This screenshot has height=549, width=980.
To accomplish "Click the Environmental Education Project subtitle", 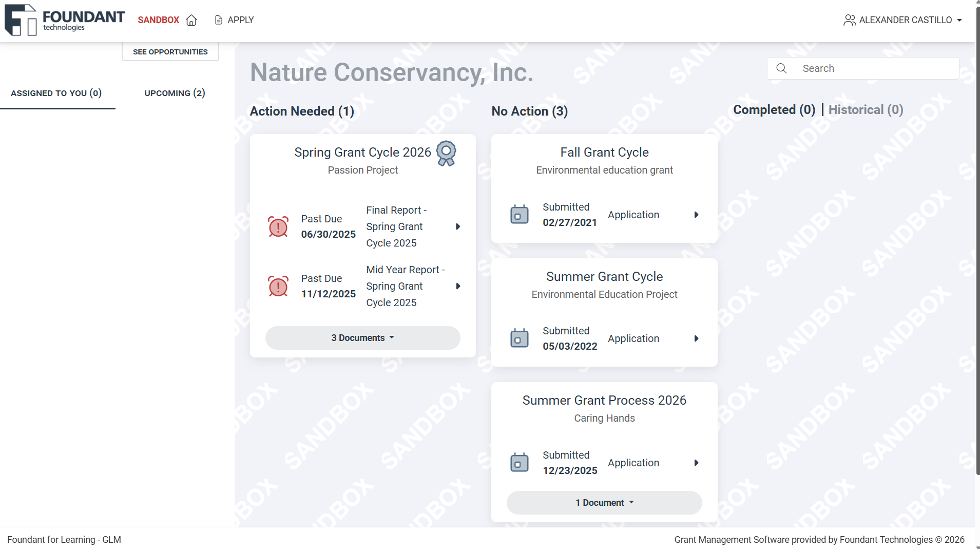I will (x=604, y=294).
